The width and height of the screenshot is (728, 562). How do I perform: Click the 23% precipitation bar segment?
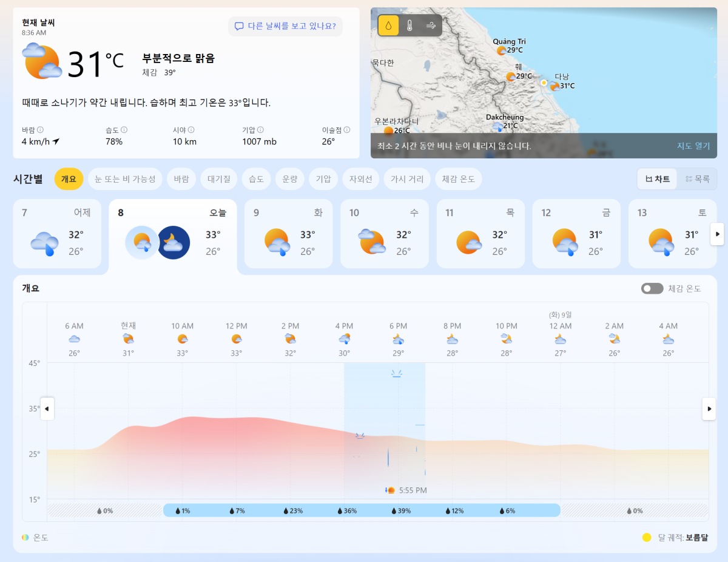click(x=293, y=510)
